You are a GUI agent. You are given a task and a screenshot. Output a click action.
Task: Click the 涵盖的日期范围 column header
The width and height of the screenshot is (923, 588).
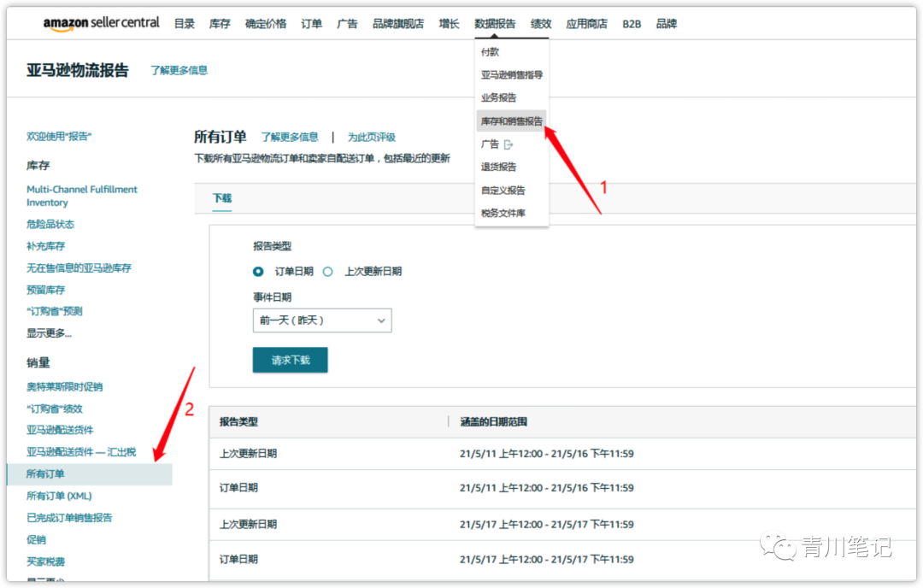(x=493, y=422)
